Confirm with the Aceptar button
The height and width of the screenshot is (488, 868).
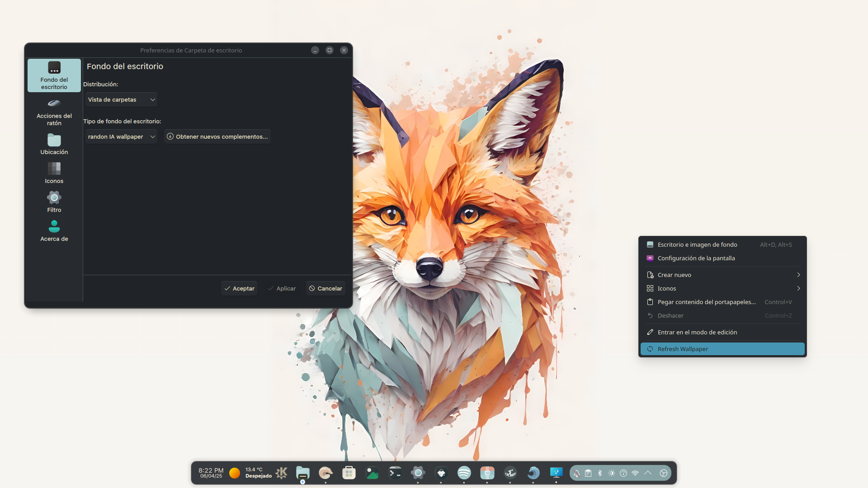click(239, 288)
